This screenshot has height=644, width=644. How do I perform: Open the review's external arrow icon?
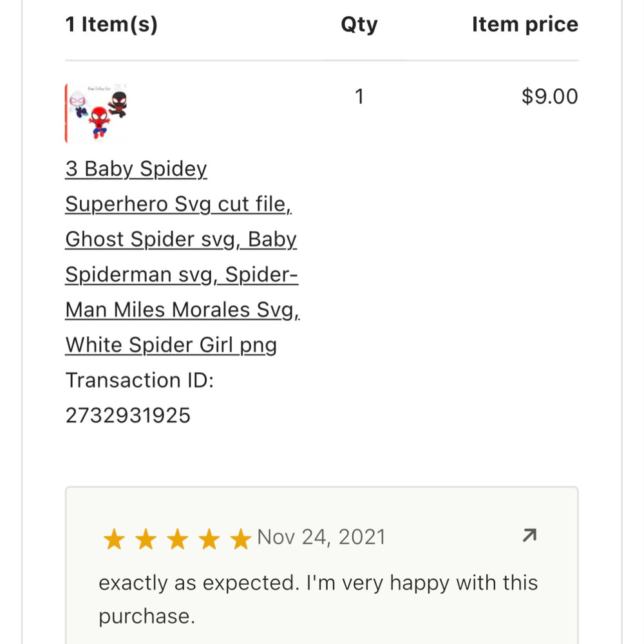(x=529, y=536)
